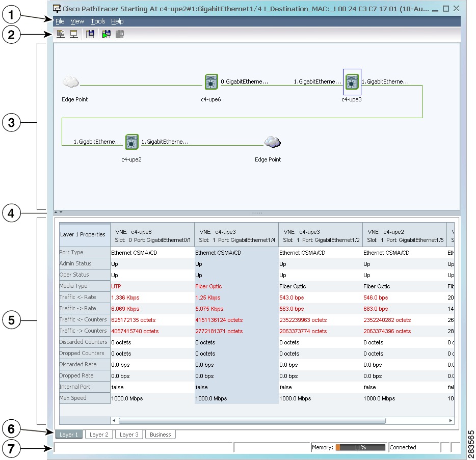Click the Port Type row label

85,253
